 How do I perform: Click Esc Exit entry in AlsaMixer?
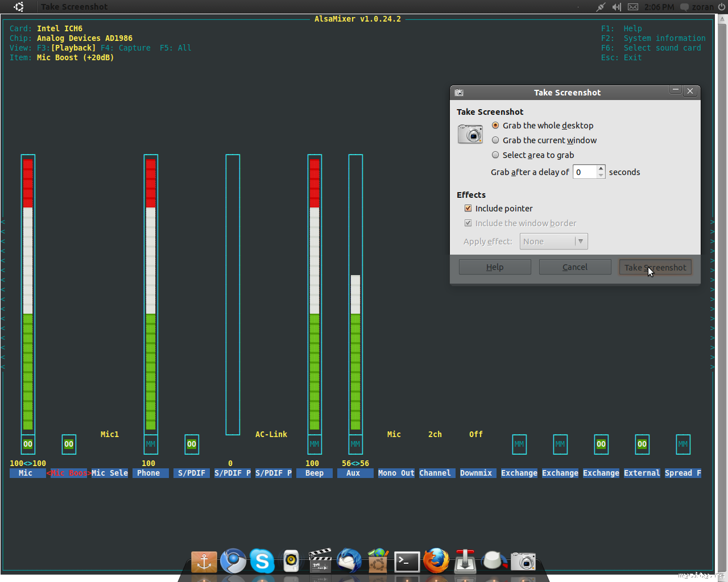tap(622, 57)
